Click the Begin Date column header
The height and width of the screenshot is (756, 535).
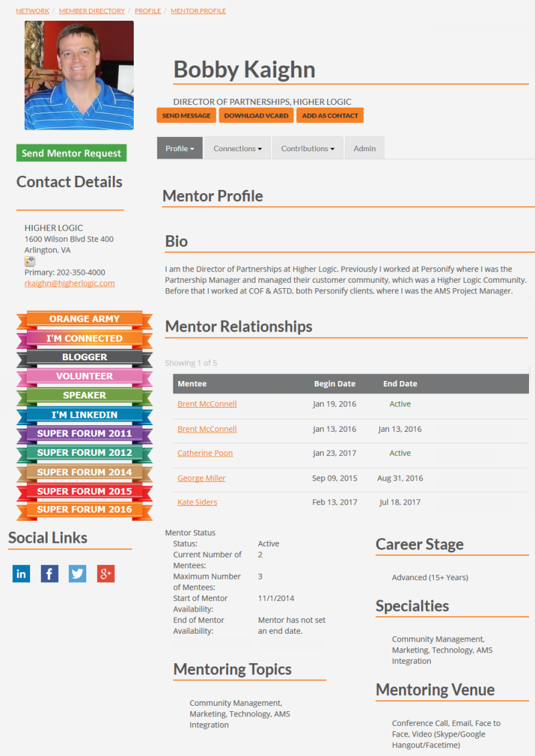coord(335,384)
